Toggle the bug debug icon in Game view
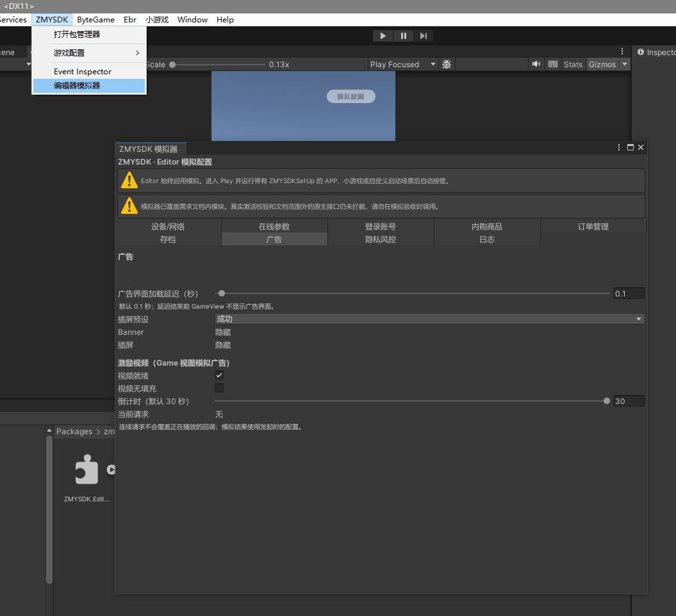Screen dimensions: 676x616 [x=447, y=64]
